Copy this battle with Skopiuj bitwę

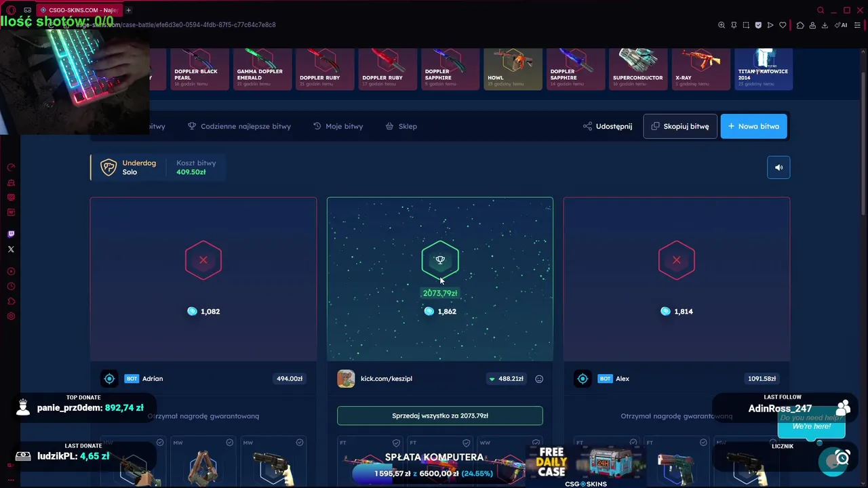pos(680,126)
